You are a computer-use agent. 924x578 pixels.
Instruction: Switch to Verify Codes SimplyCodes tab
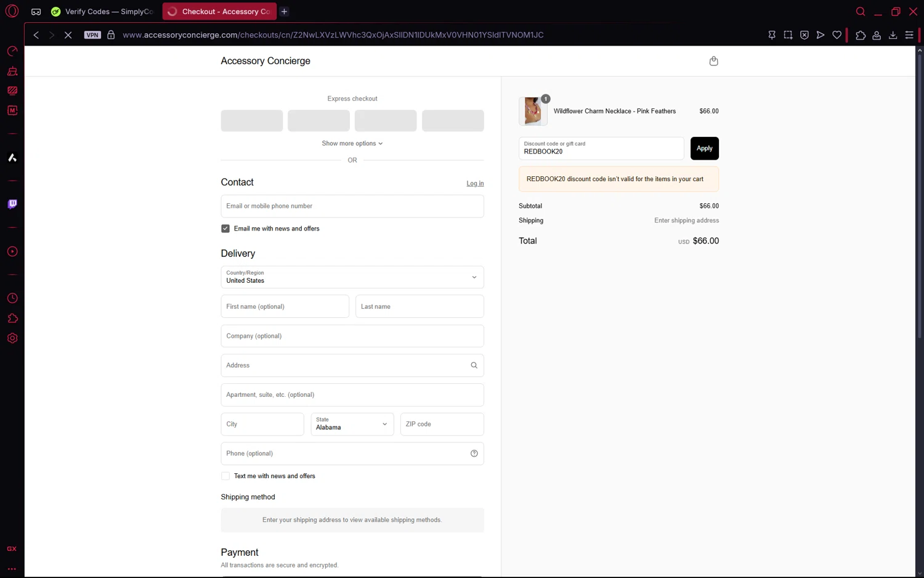click(x=103, y=12)
